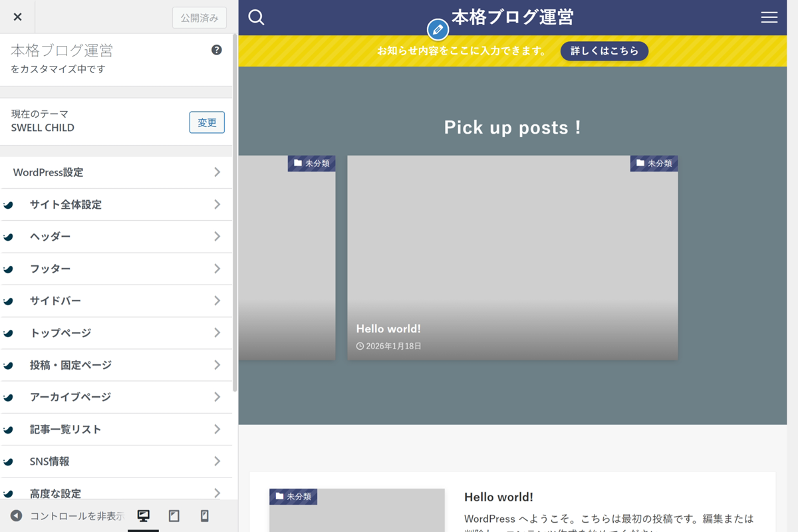Click the search magnifier icon in header
The height and width of the screenshot is (532, 798).
click(x=256, y=17)
